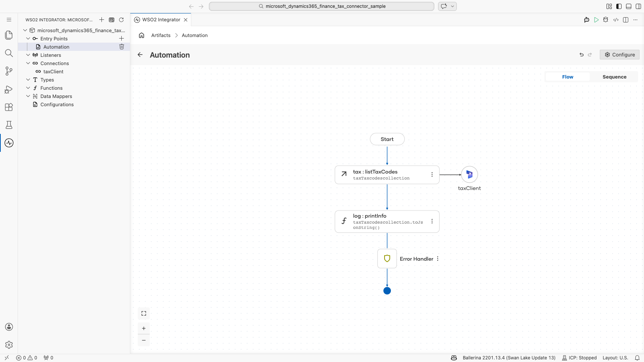This screenshot has width=644, height=362.
Task: Open the Testing flask view
Action: pos(9,125)
